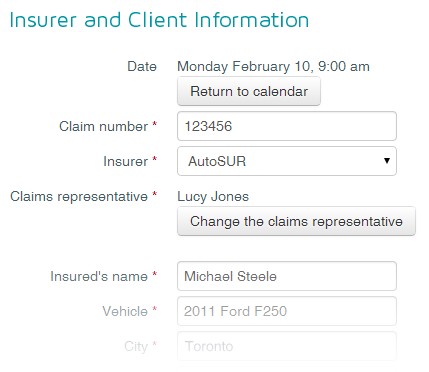Screen dimensions: 429x372
Task: Click the Claim number label
Action: coord(103,126)
